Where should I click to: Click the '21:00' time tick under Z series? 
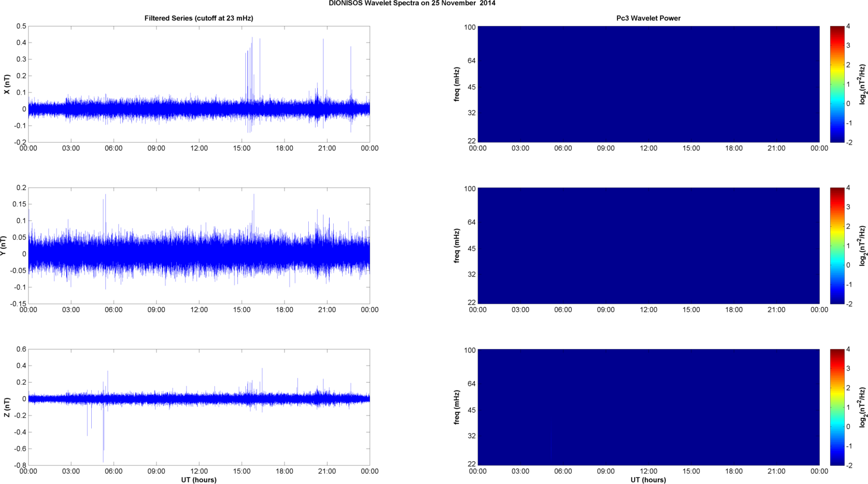[327, 472]
